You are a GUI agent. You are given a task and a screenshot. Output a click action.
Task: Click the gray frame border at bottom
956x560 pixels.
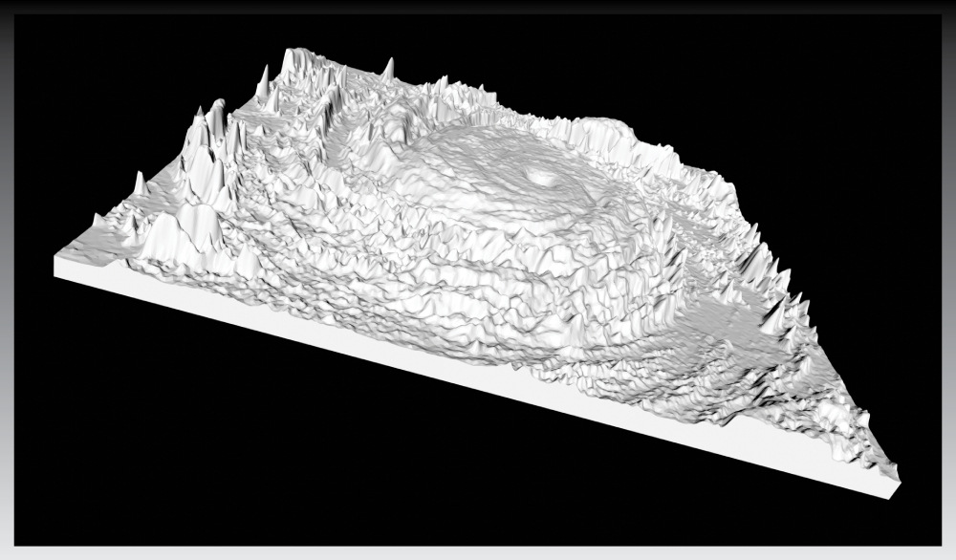(478, 552)
